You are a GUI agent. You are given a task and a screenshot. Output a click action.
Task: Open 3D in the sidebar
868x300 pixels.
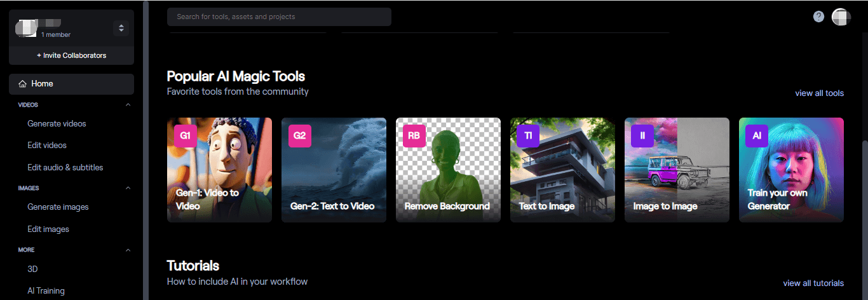[32, 269]
